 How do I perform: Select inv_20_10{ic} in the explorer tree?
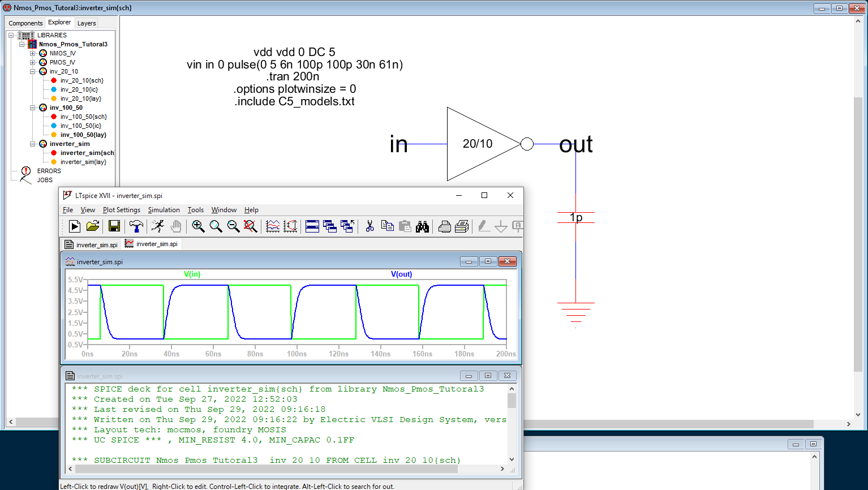click(79, 89)
